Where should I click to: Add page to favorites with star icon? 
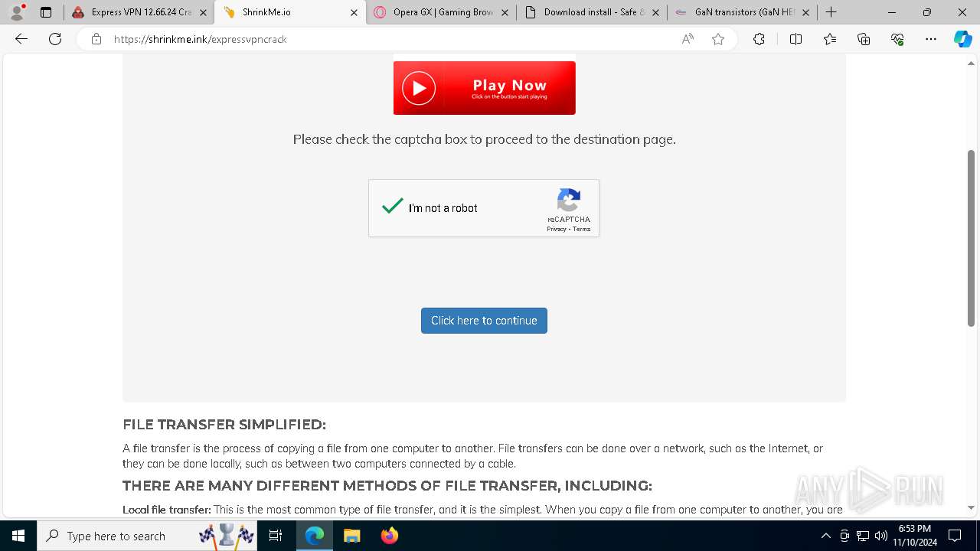[718, 39]
